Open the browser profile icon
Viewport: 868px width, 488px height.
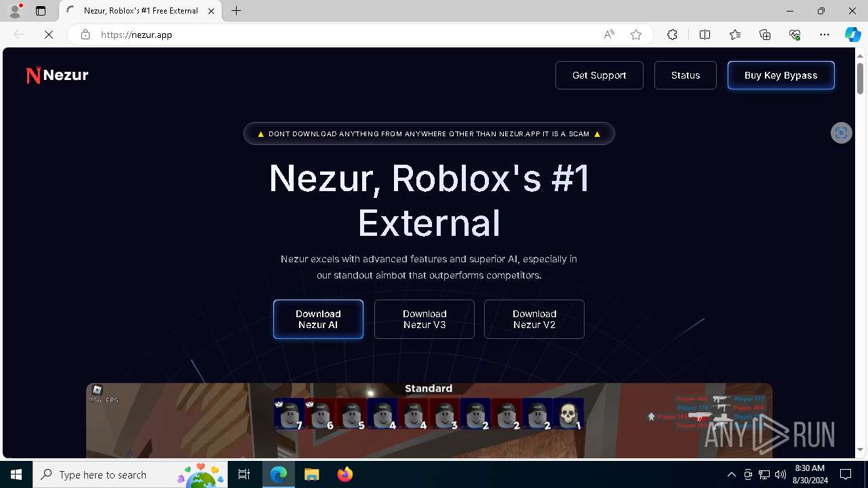15,11
